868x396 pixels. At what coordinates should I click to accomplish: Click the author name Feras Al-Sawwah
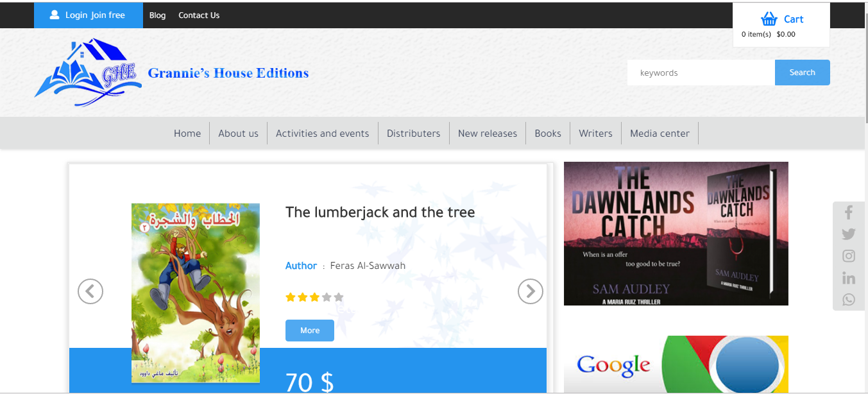368,266
